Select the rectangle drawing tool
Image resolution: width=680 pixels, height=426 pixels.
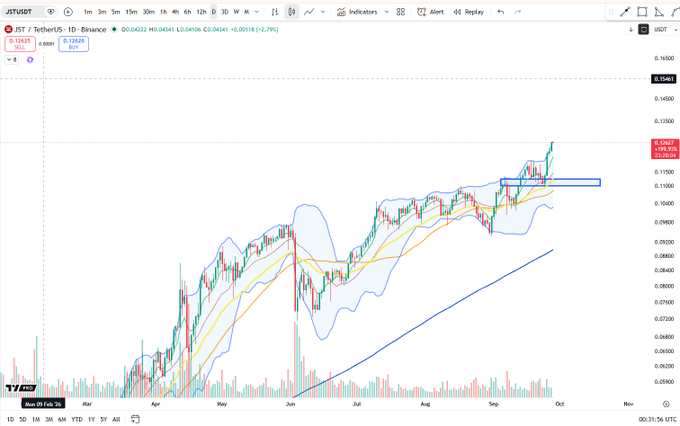pyautogui.click(x=642, y=12)
